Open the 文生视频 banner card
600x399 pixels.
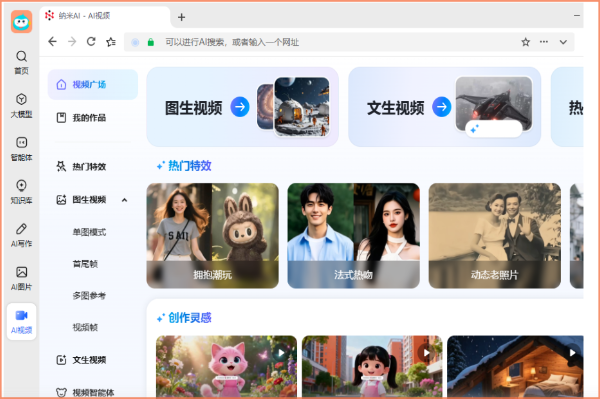click(x=444, y=107)
